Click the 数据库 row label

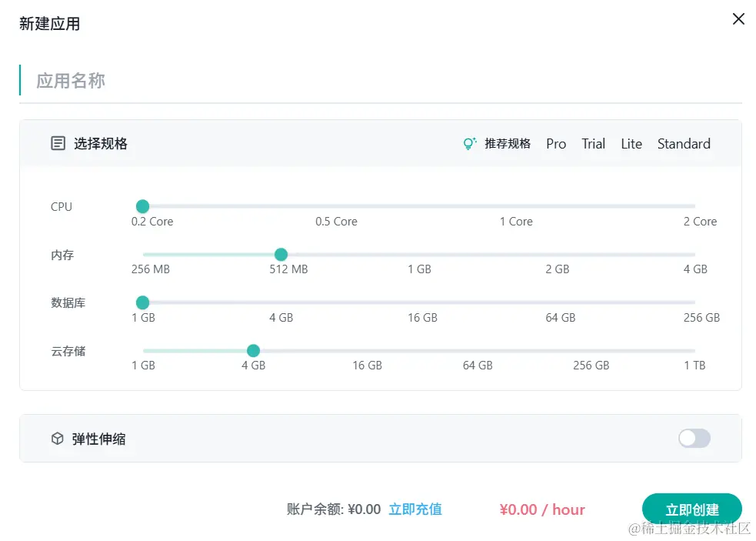coord(68,303)
